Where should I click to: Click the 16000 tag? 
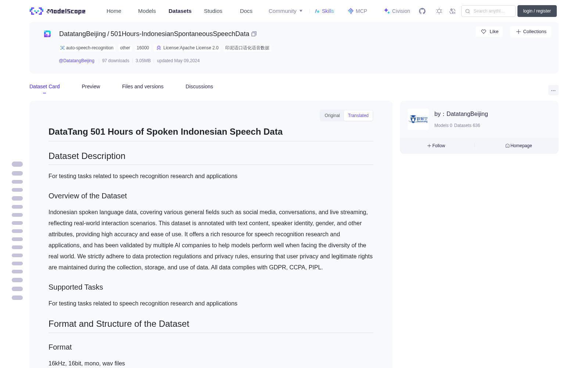[x=143, y=48]
